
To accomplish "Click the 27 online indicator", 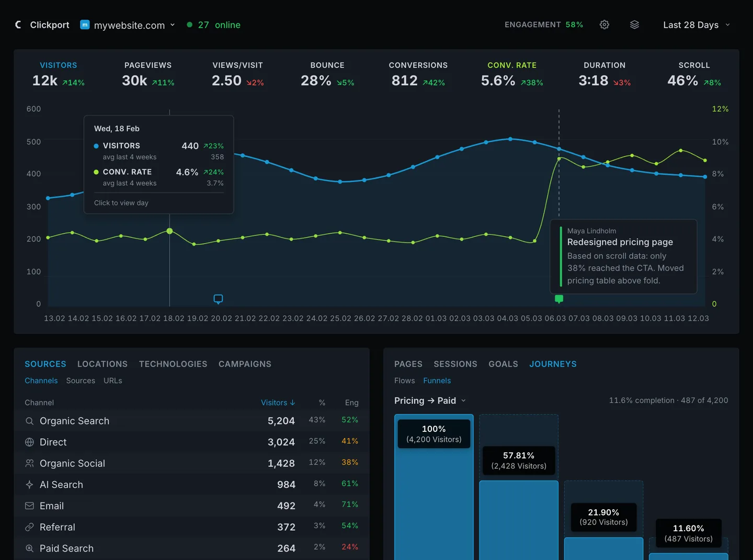I will point(214,25).
